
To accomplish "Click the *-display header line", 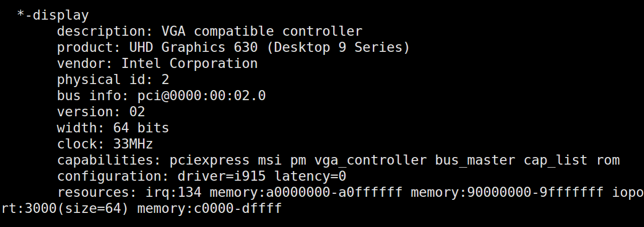I will (53, 15).
